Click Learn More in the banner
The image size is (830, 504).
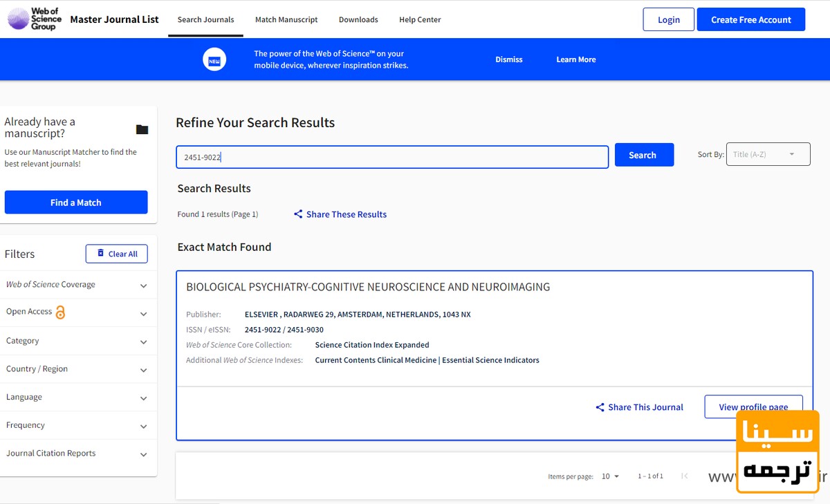click(x=576, y=59)
